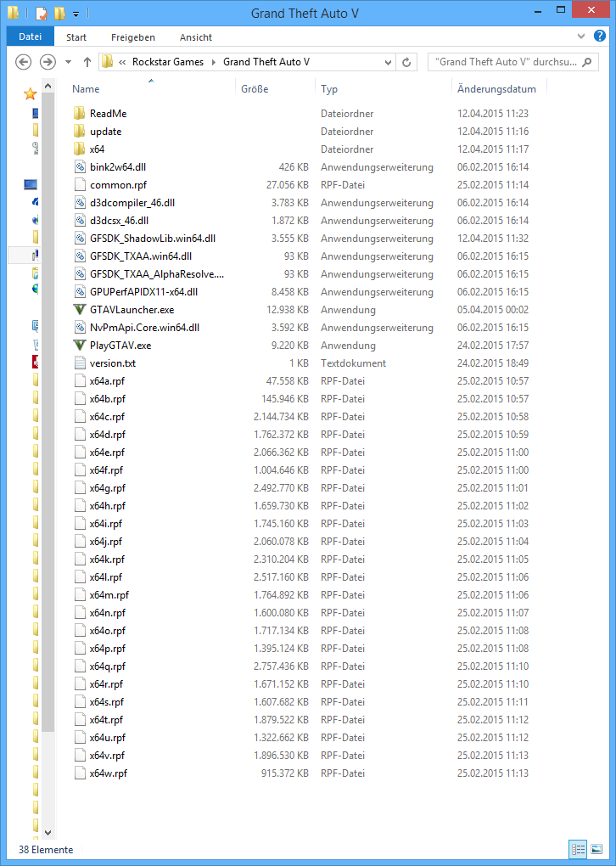This screenshot has height=866, width=616.
Task: Open the Start ribbon tab
Action: click(76, 37)
